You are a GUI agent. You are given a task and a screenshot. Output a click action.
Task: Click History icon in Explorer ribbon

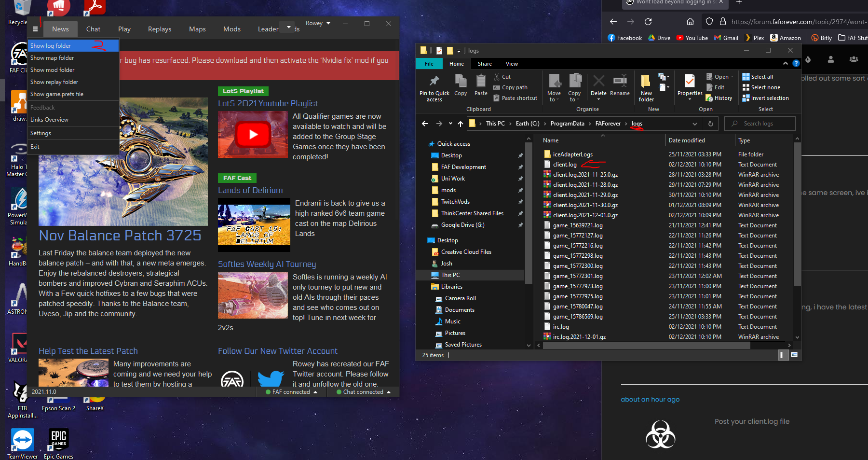pyautogui.click(x=719, y=98)
